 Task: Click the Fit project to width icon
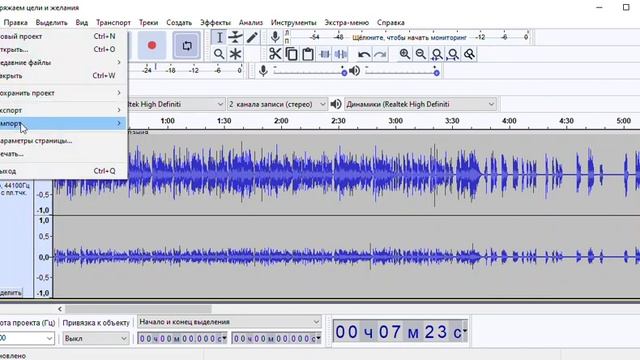point(453,54)
